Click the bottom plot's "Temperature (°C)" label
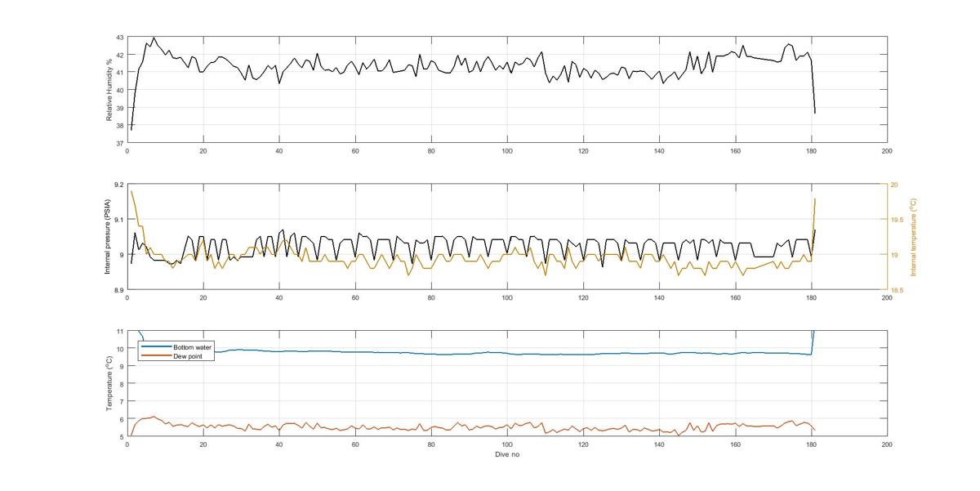The width and height of the screenshot is (980, 491). coord(109,383)
